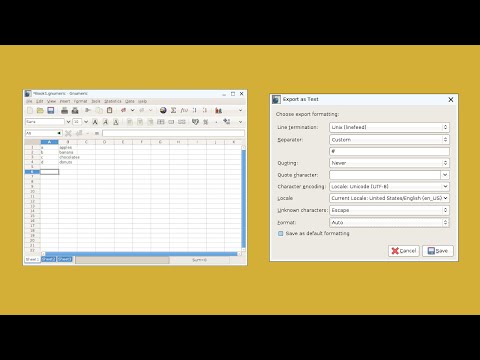Click the New workbook icon in Gnumeric
This screenshot has height=360, width=480.
[x=30, y=110]
